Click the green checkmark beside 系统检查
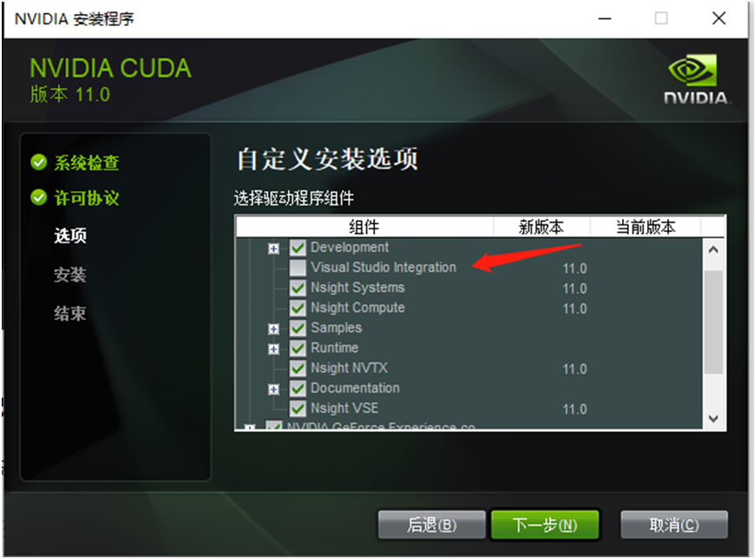 pos(38,163)
